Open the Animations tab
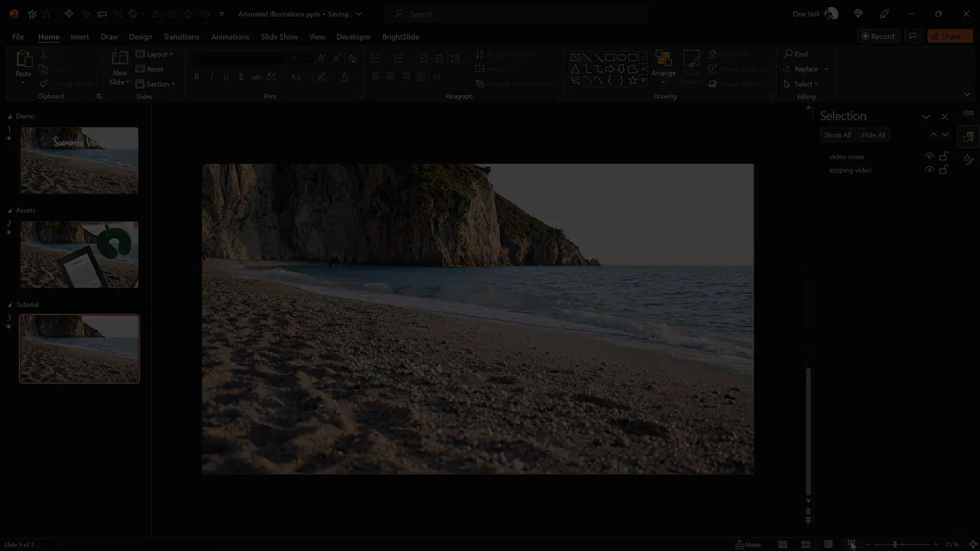Viewport: 980px width, 551px height. point(230,37)
